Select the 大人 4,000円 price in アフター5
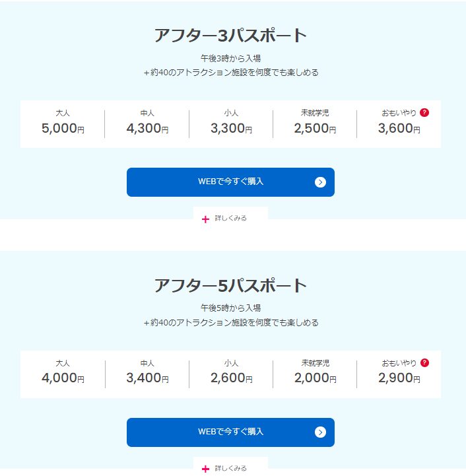466x476 pixels. point(63,378)
